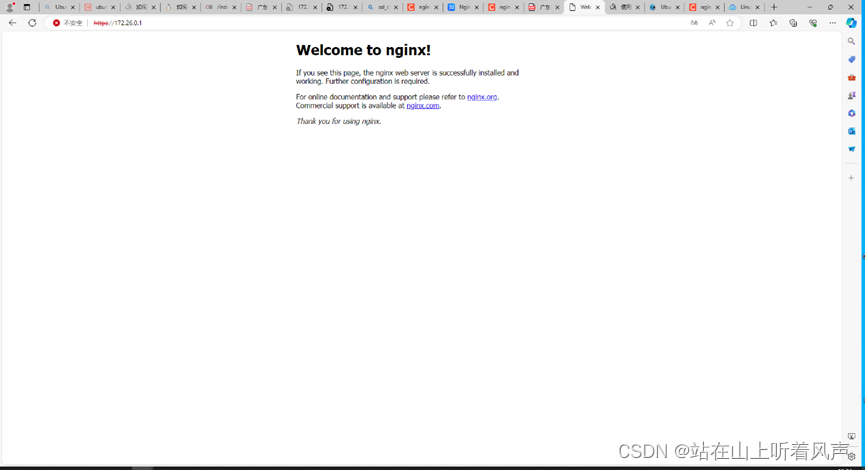Screen dimensions: 865x470
Task: Open the sidebar Tools briefcase icon
Action: click(851, 78)
